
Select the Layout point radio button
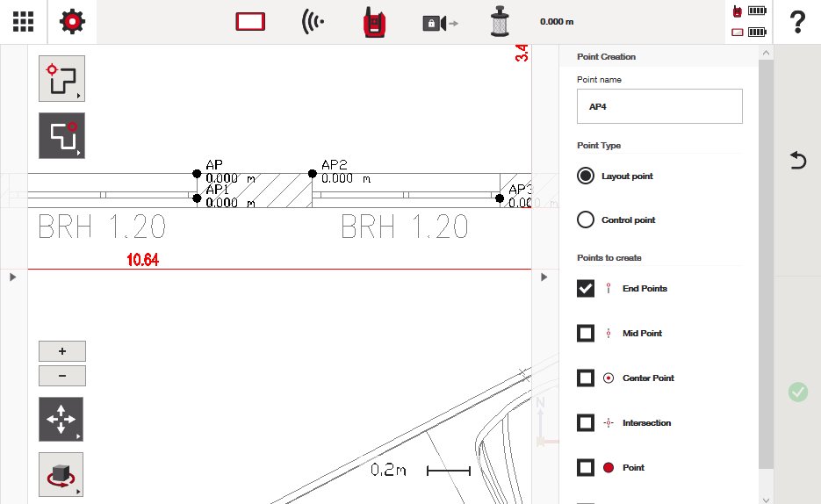click(x=586, y=176)
